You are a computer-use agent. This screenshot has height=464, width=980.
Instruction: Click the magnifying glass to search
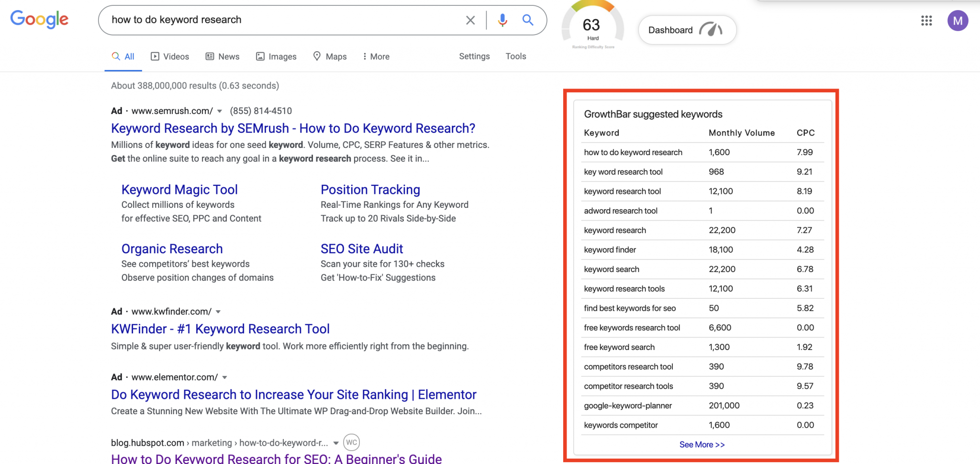coord(527,20)
